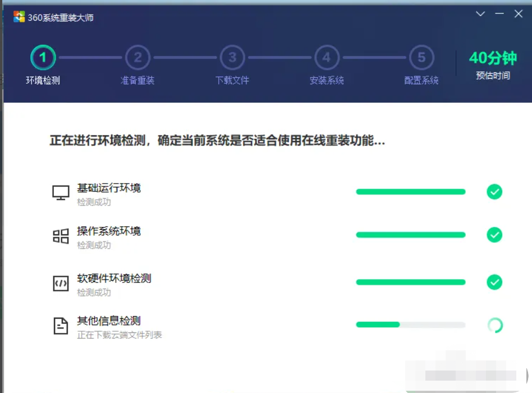The width and height of the screenshot is (532, 393).
Task: Click the 准备重装 step label
Action: [137, 80]
